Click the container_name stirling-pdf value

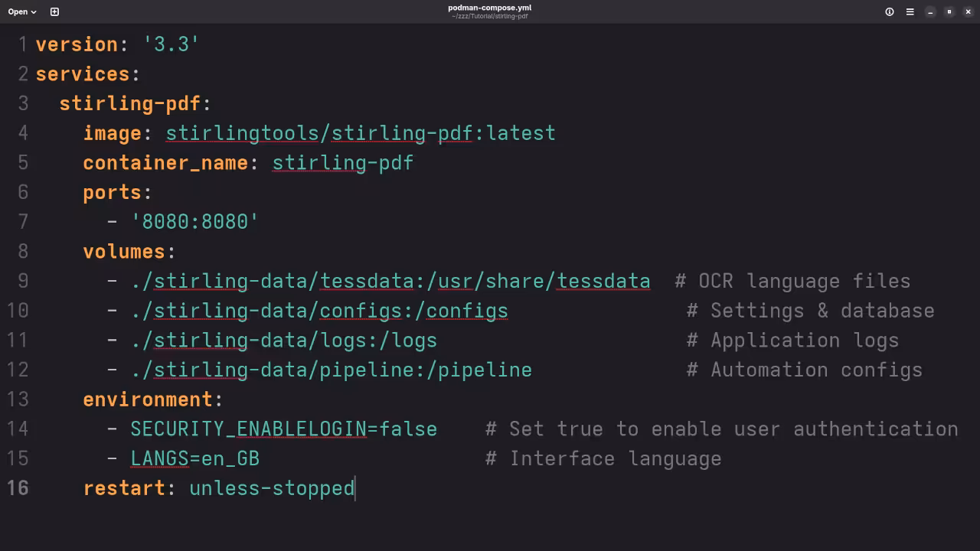click(x=342, y=162)
